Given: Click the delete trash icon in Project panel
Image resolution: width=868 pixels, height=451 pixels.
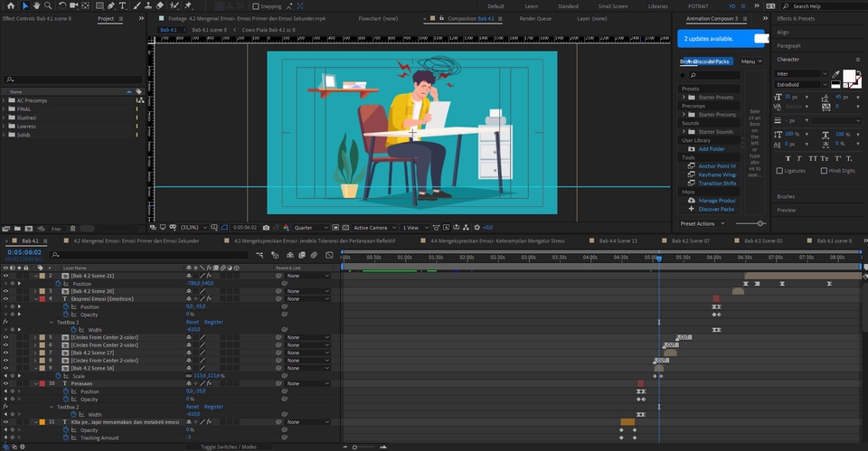Looking at the screenshot, I should [72, 229].
